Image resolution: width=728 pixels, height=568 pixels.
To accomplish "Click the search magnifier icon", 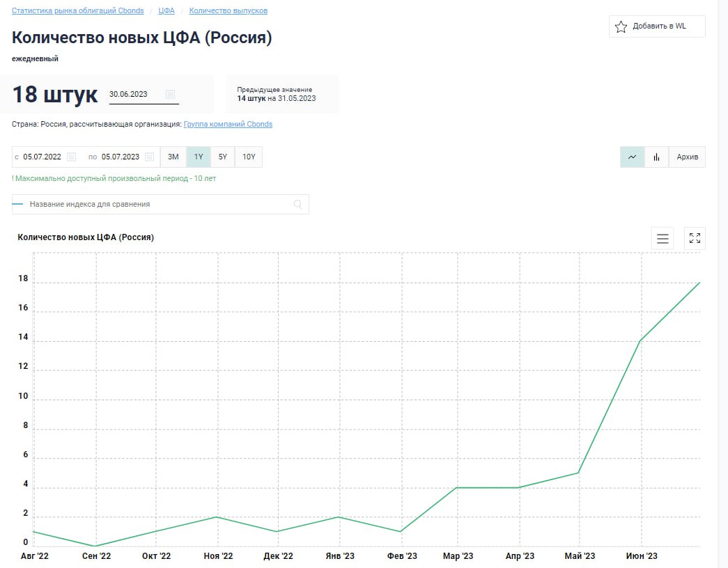I will (298, 204).
